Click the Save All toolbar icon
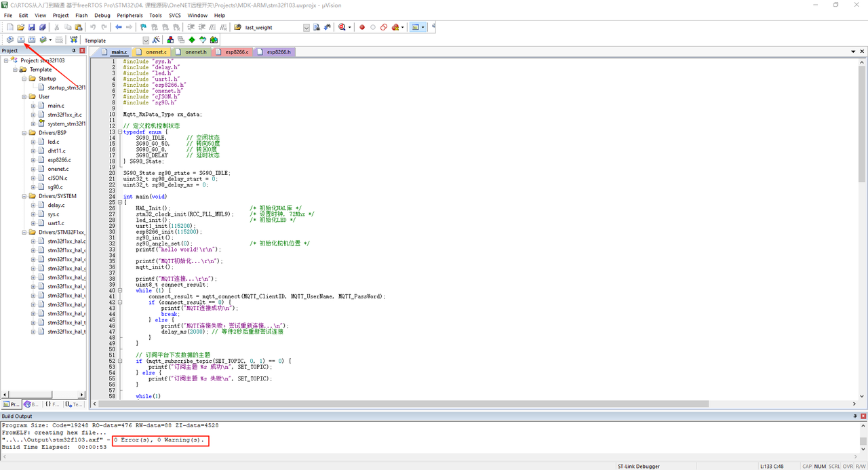Image resolution: width=868 pixels, height=470 pixels. click(42, 27)
